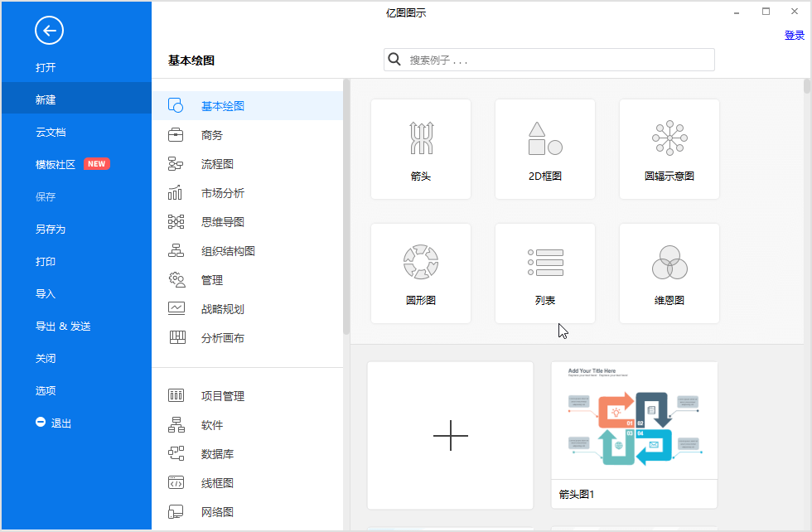Open the 维恩图 template
The image size is (812, 532).
[669, 273]
